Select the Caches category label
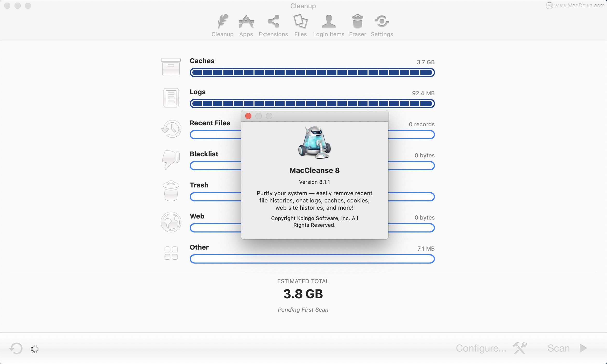 coord(202,61)
